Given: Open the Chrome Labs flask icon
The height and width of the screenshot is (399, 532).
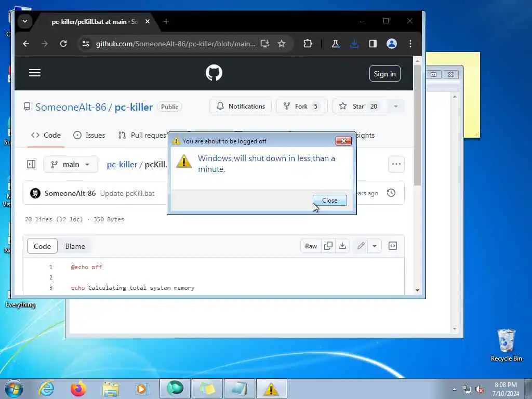Looking at the screenshot, I should click(335, 44).
